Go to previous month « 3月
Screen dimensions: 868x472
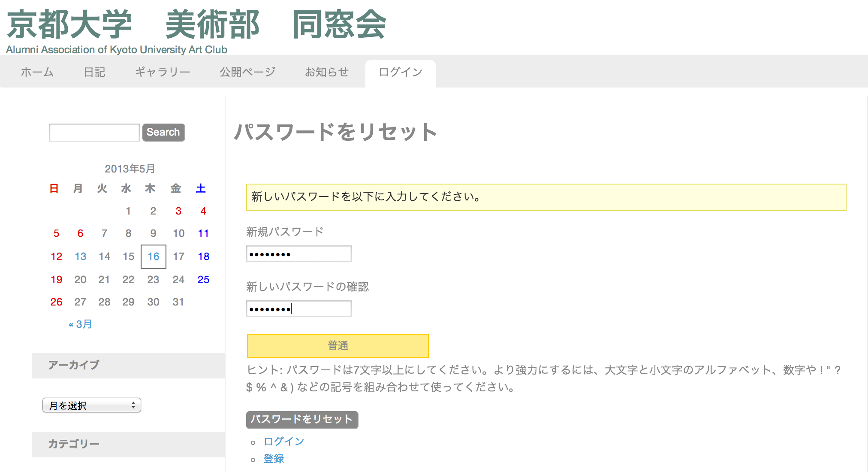point(80,324)
